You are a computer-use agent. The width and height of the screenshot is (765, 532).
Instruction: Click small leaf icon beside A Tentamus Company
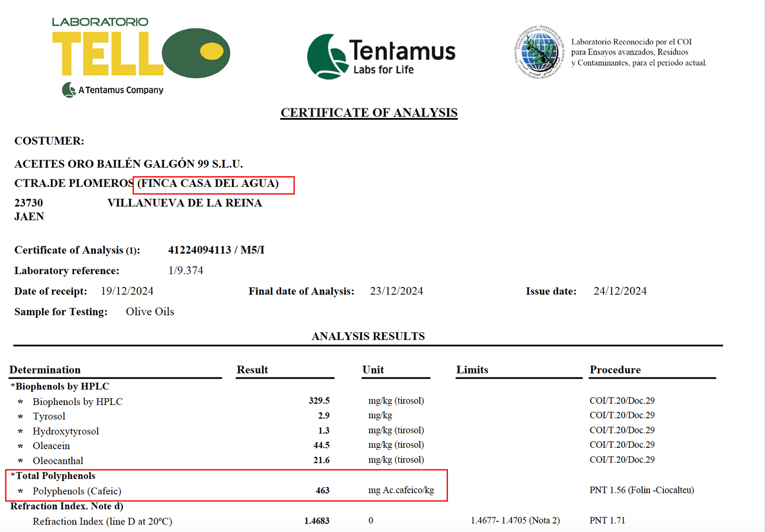(69, 90)
